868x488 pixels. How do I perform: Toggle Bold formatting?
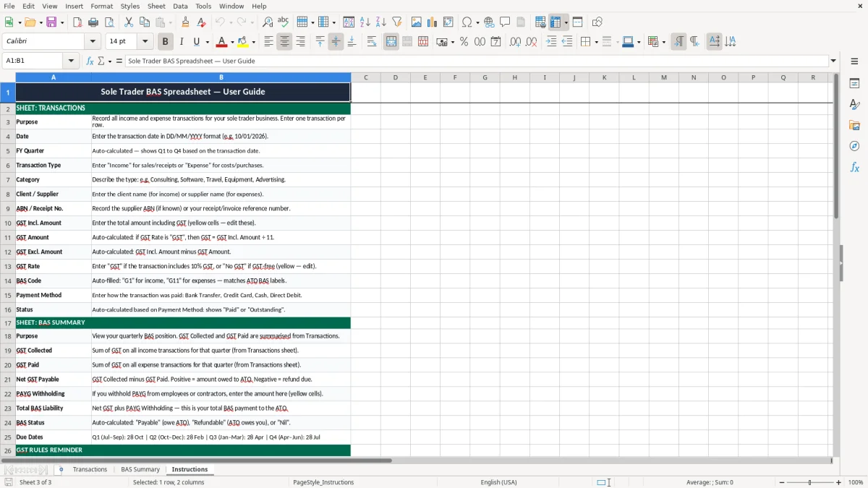[165, 42]
